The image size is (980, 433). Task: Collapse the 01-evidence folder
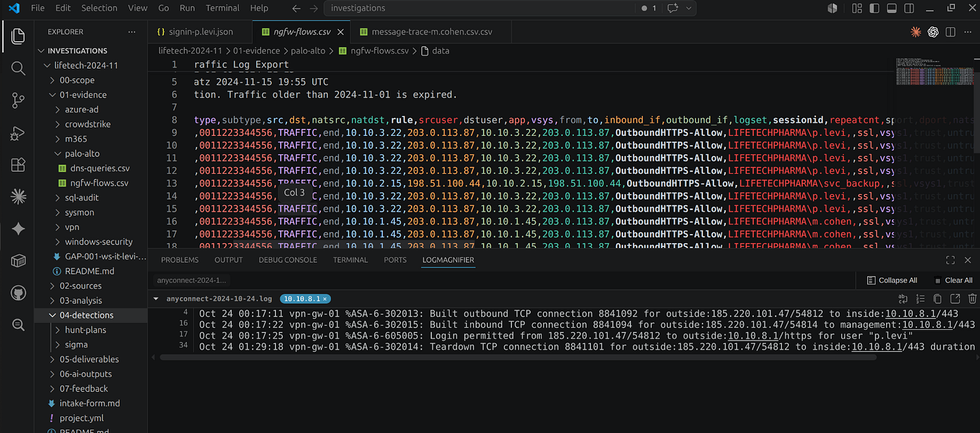52,95
